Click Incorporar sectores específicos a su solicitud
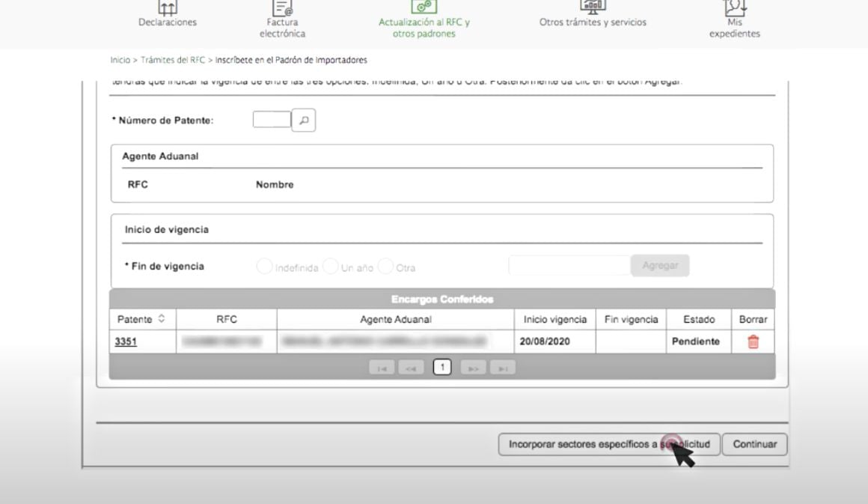This screenshot has height=504, width=868. click(609, 444)
